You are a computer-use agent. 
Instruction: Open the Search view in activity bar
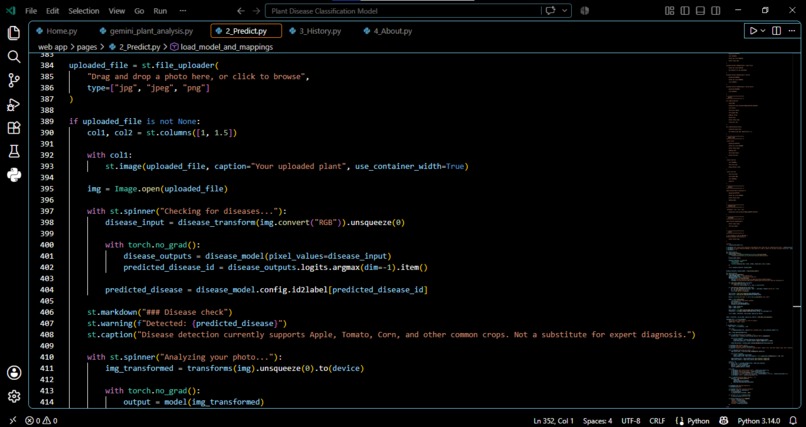[14, 57]
